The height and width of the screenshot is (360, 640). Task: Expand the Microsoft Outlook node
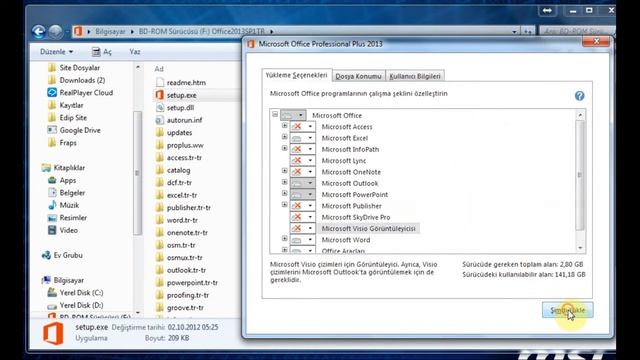(284, 182)
